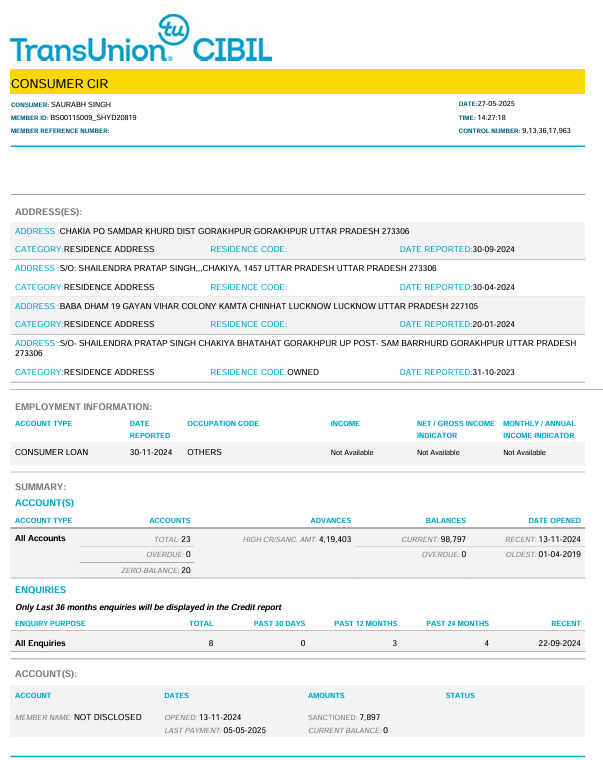Click the PAST 12 MONTHS column header
603x760 pixels.
pyautogui.click(x=365, y=623)
